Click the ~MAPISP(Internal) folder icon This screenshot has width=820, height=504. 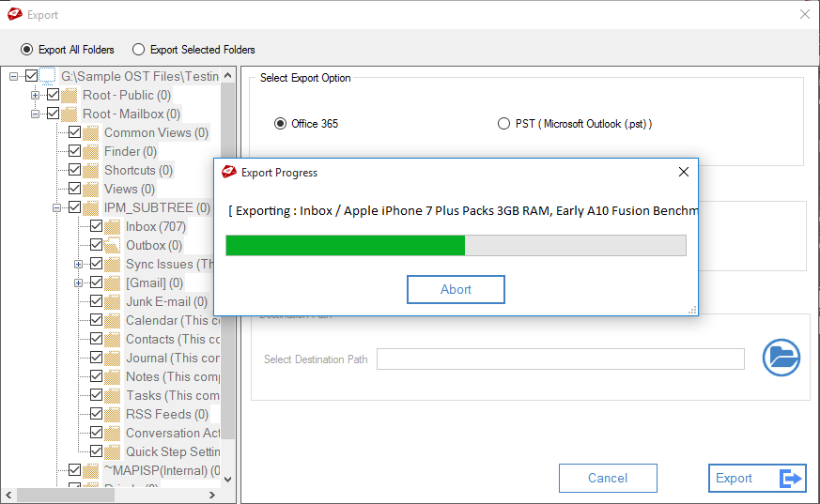pos(90,470)
